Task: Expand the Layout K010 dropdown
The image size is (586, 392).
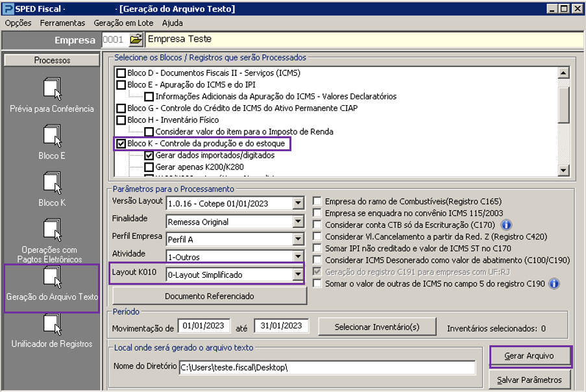Action: pyautogui.click(x=298, y=275)
